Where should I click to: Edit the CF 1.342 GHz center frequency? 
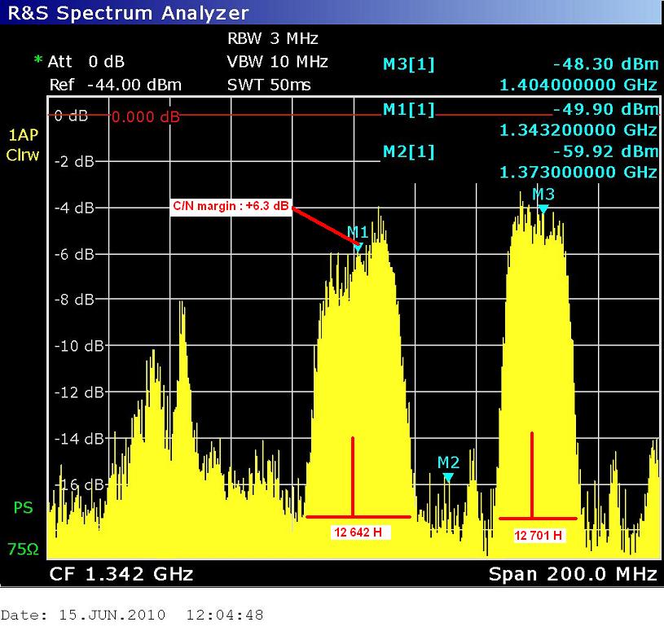(x=121, y=574)
